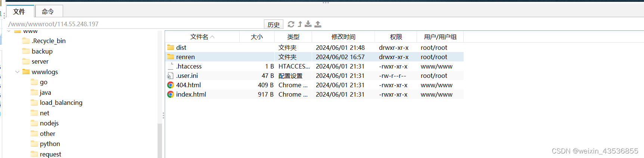Click the 配置设置 type cell

point(290,76)
